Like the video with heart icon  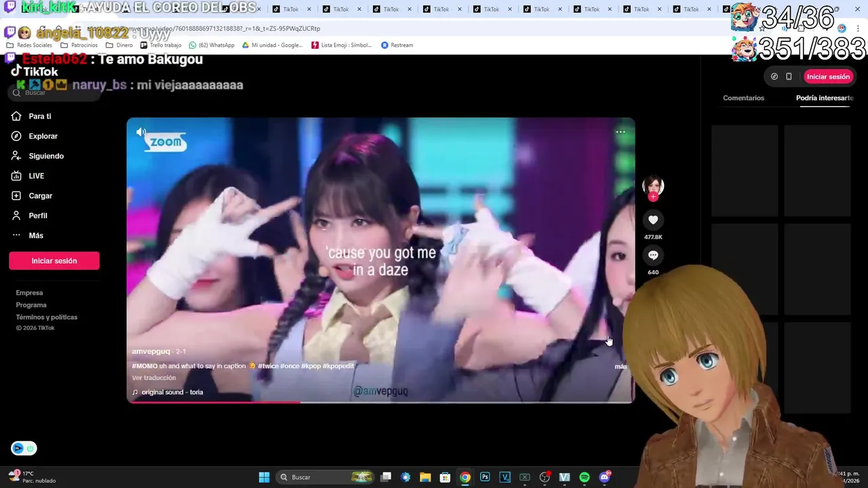653,220
